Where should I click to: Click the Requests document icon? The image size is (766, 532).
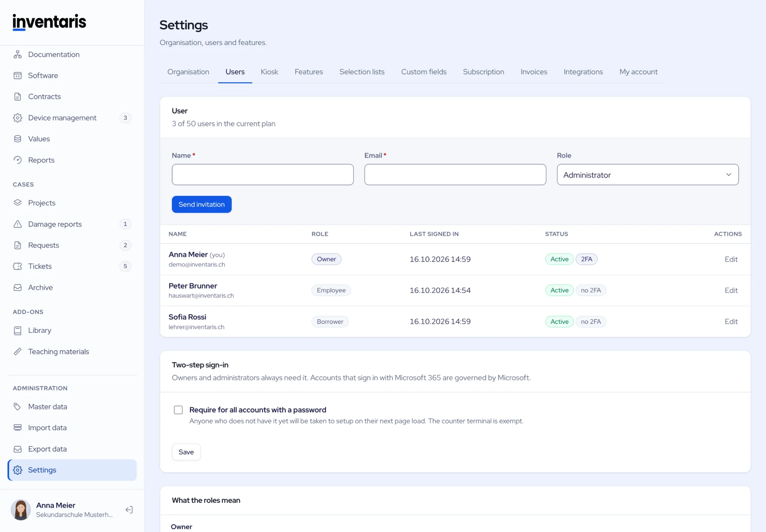(x=18, y=245)
